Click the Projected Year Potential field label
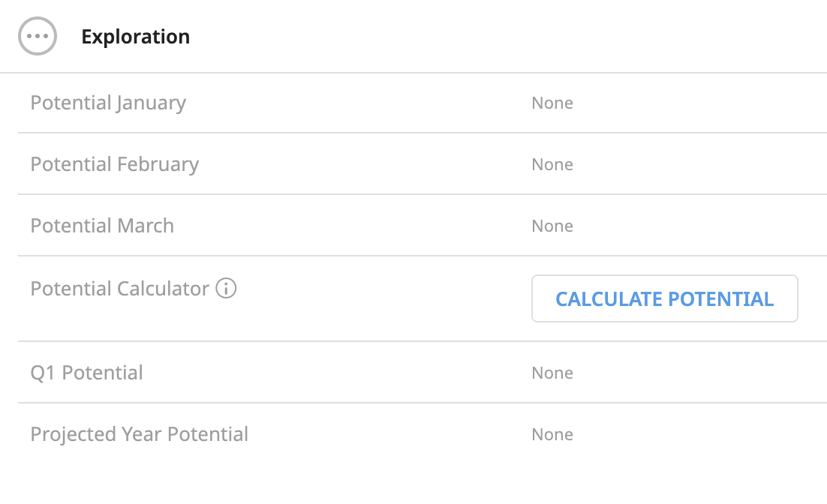 point(139,434)
